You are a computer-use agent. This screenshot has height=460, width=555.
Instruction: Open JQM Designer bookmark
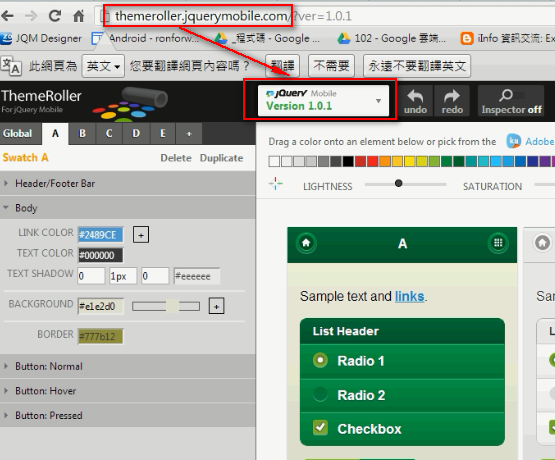41,38
